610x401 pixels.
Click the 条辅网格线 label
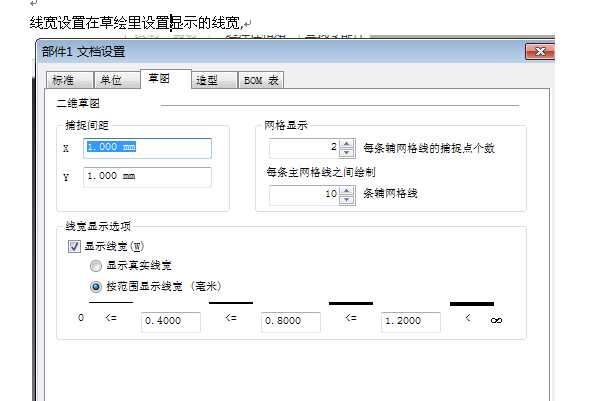390,193
